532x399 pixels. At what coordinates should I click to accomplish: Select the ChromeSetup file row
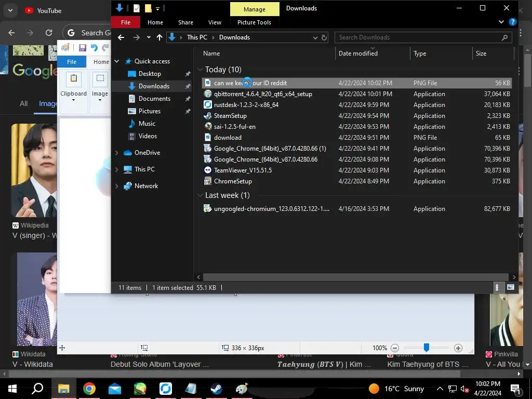pos(356,181)
